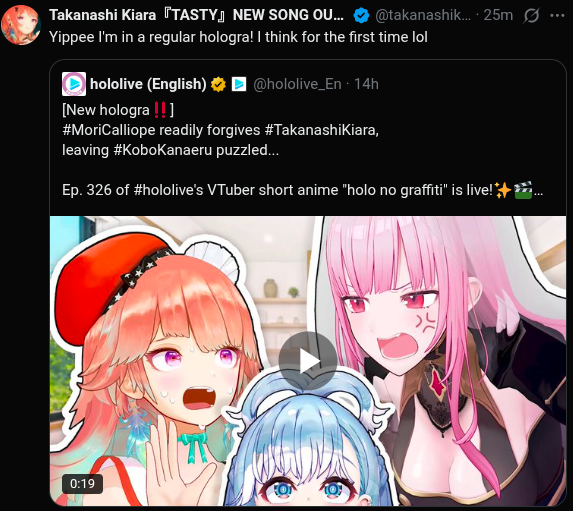The image size is (573, 511).
Task: Click hololive (English) display name
Action: [148, 84]
